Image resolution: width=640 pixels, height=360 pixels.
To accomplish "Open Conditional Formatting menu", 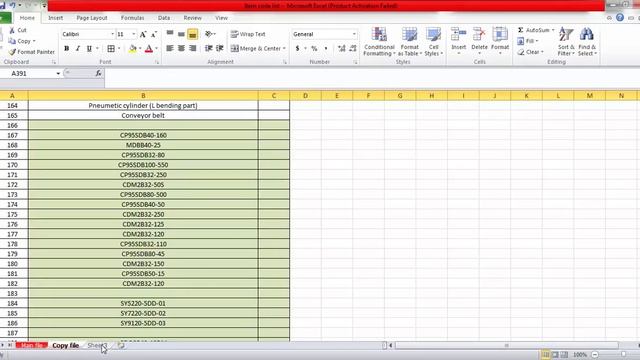I will click(x=379, y=42).
